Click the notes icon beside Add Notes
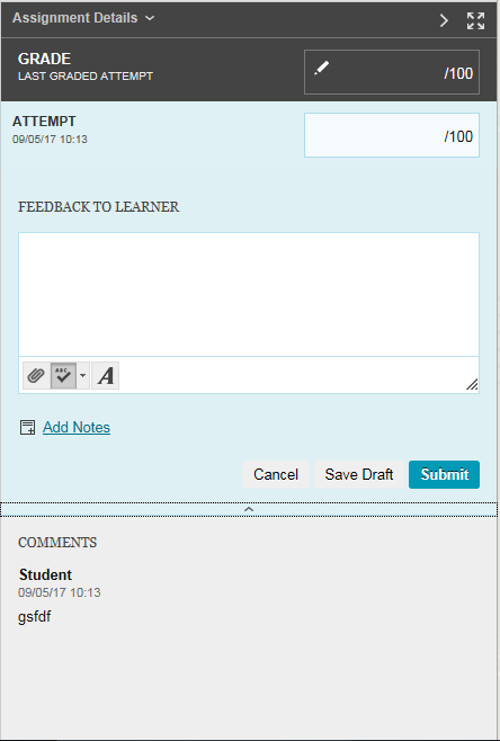 pos(27,427)
